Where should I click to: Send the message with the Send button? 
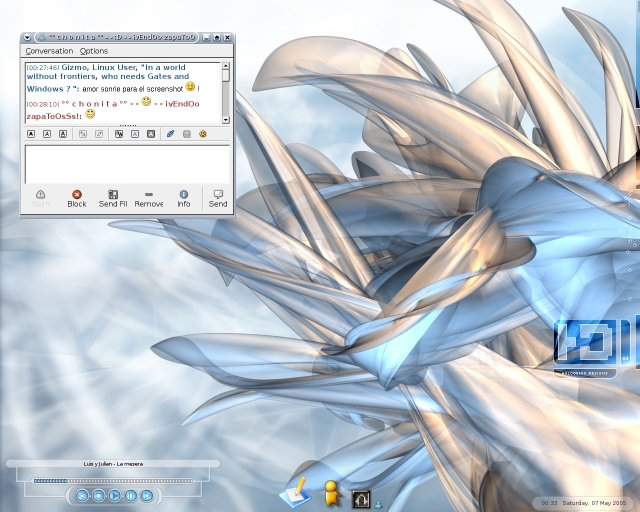218,199
